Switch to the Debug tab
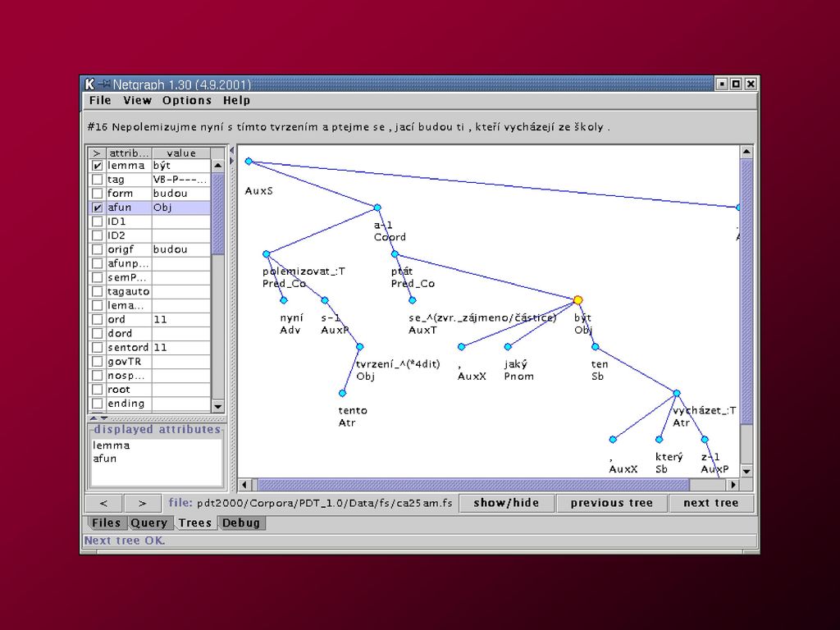Image resolution: width=840 pixels, height=630 pixels. click(x=241, y=523)
